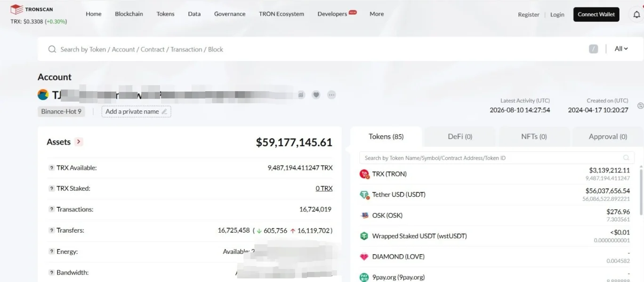Click the help icon beside Energy

(x=51, y=251)
